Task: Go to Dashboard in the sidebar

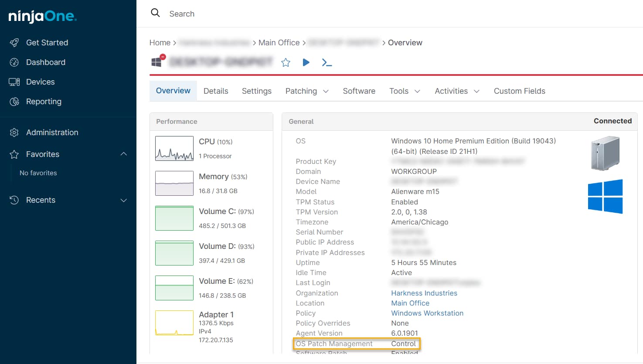Action: (45, 62)
